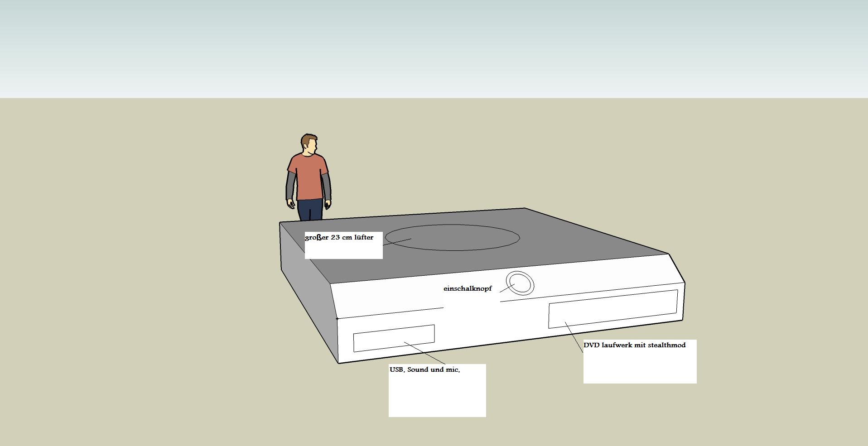This screenshot has height=446, width=868.
Task: Click blank white area below the USB label text
Action: coord(437,396)
